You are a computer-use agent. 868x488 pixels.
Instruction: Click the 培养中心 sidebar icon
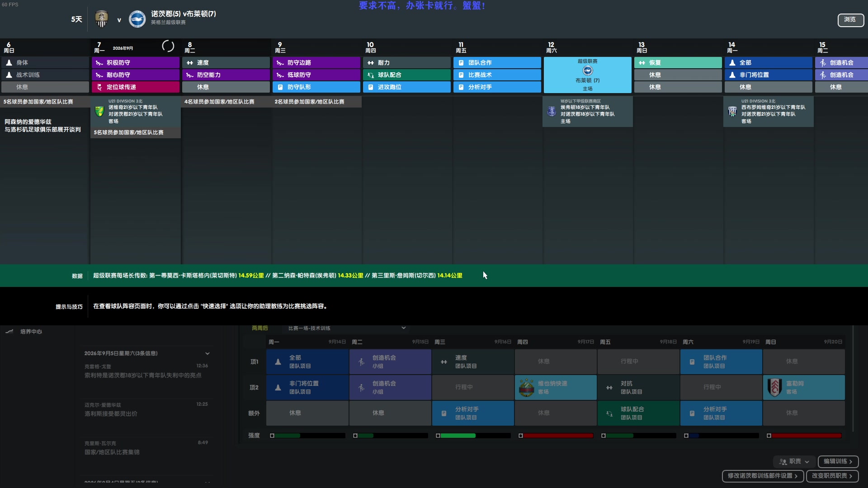point(9,332)
